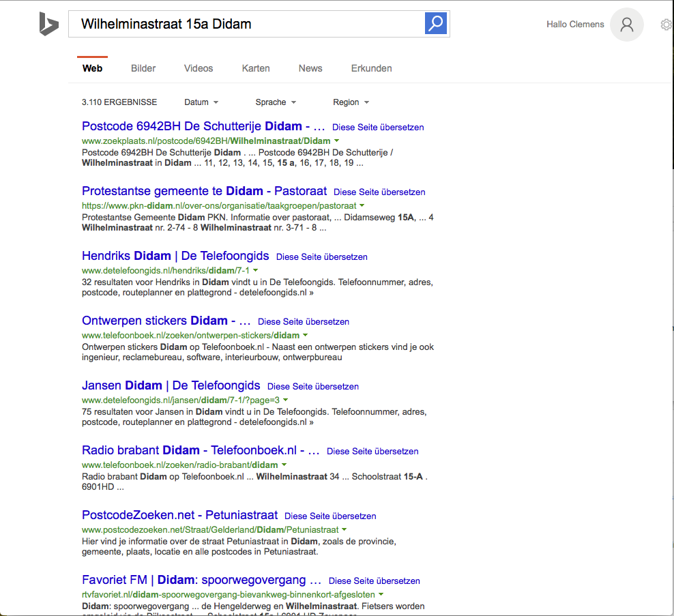
Task: Open Jansen Didam | De Telefoongids result
Action: tap(171, 385)
